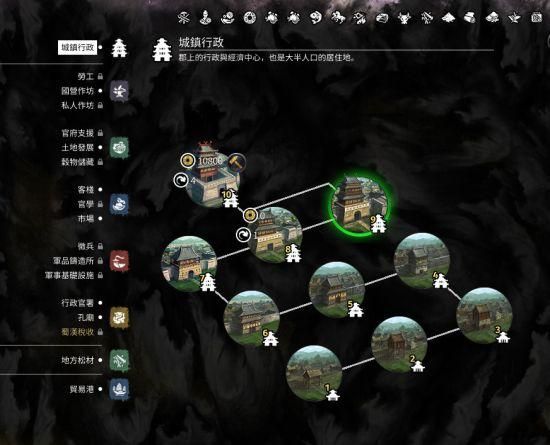Image resolution: width=550 pixels, height=445 pixels.
Task: Click the star-shaped resource icon
Action: tap(514, 18)
